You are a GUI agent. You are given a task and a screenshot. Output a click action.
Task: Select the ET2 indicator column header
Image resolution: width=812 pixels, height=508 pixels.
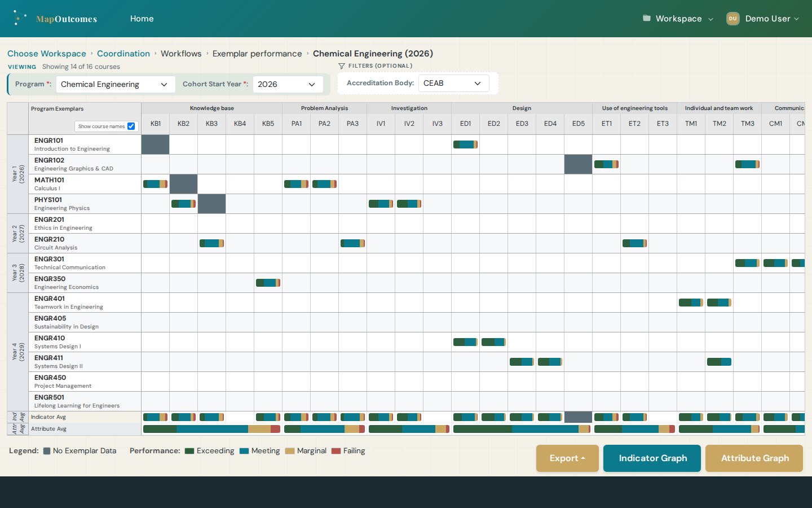click(x=634, y=124)
